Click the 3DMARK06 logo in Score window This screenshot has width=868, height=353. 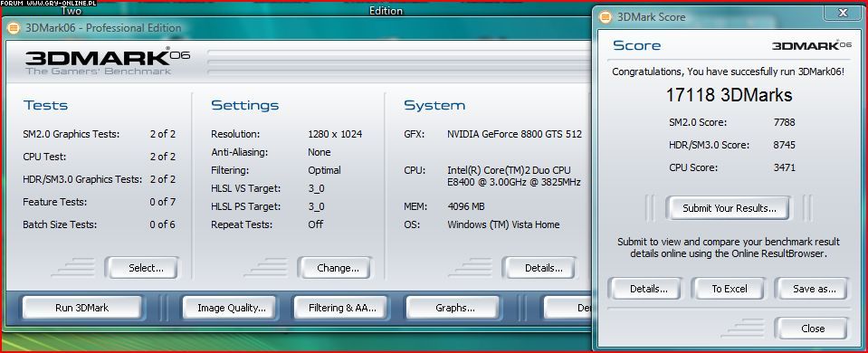click(x=812, y=45)
